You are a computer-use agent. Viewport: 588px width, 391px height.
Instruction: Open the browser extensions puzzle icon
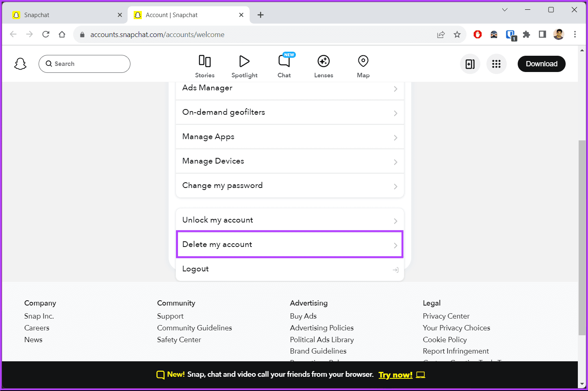click(527, 35)
